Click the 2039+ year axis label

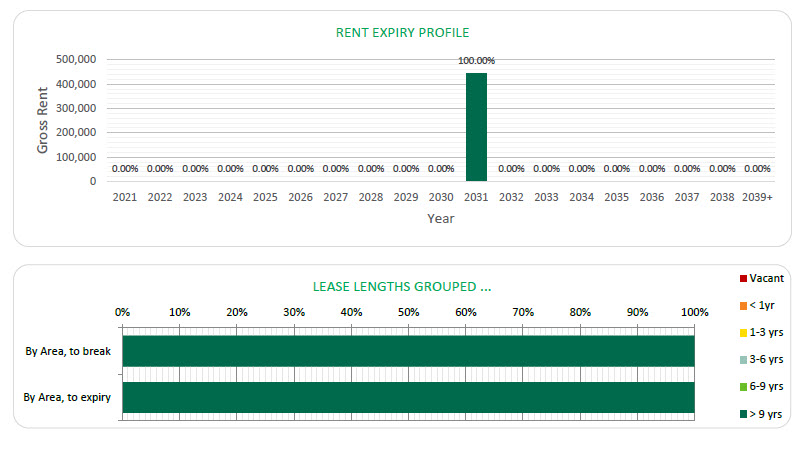click(757, 197)
